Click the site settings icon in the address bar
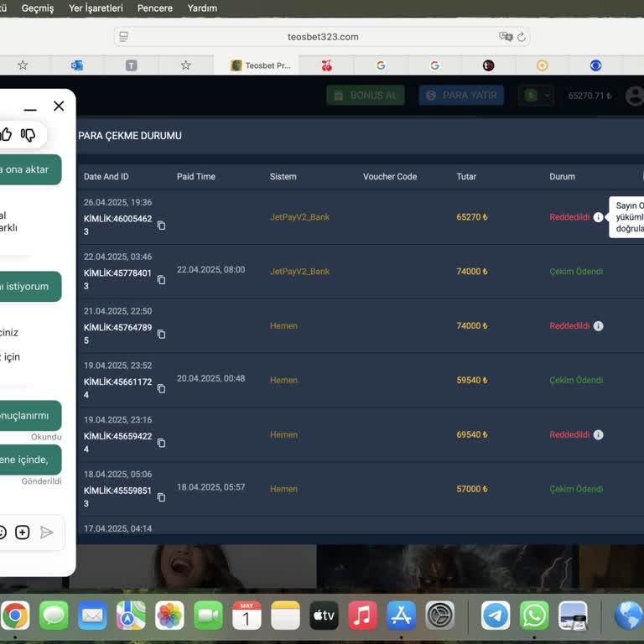 coord(123,37)
